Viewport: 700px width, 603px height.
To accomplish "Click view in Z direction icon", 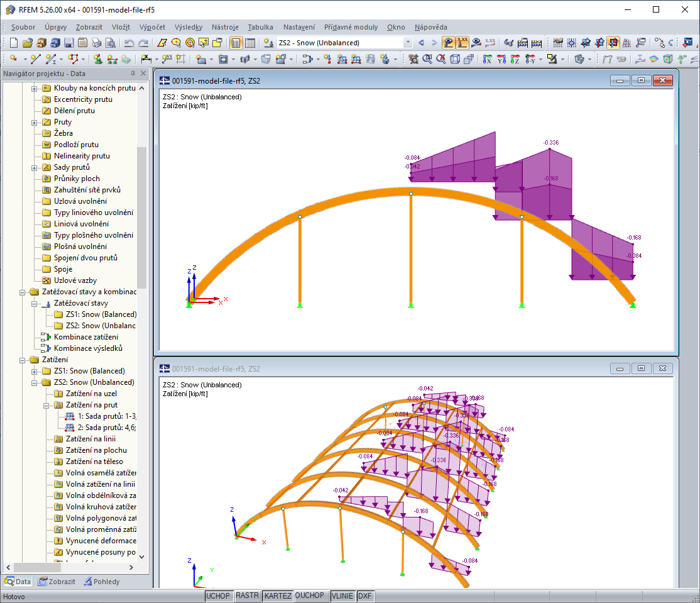I will click(x=515, y=59).
